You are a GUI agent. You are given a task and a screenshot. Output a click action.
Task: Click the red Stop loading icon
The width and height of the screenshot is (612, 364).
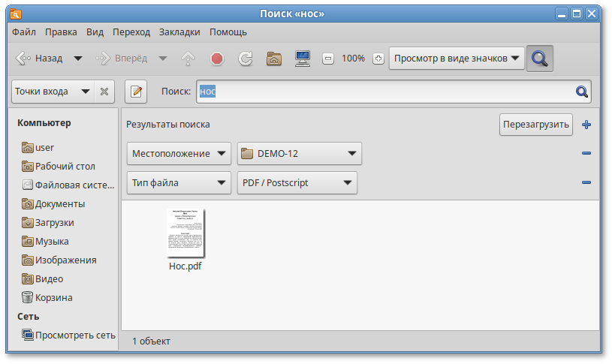pos(217,59)
